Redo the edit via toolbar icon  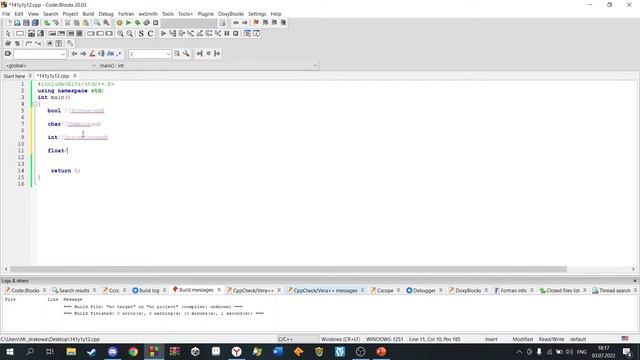56,23
